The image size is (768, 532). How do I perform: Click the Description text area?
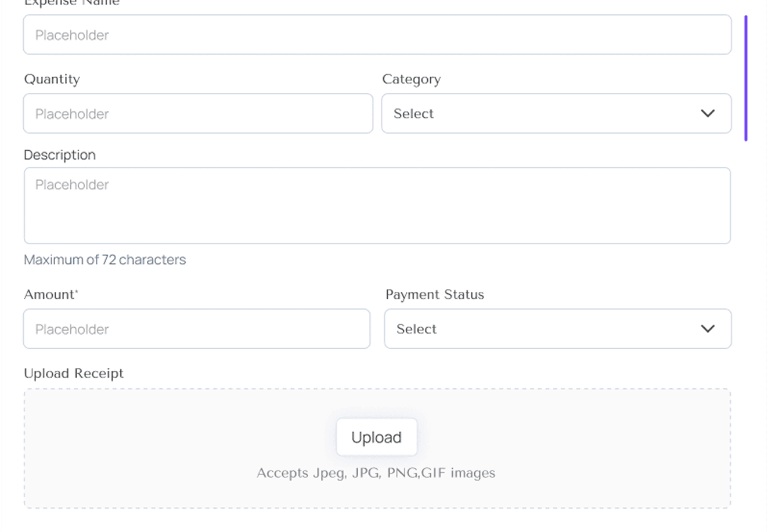pos(377,205)
